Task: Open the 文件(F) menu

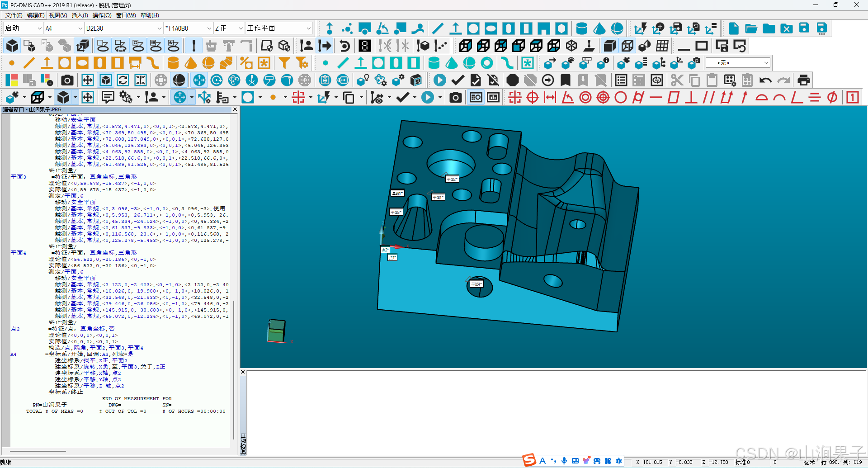Action: [14, 15]
